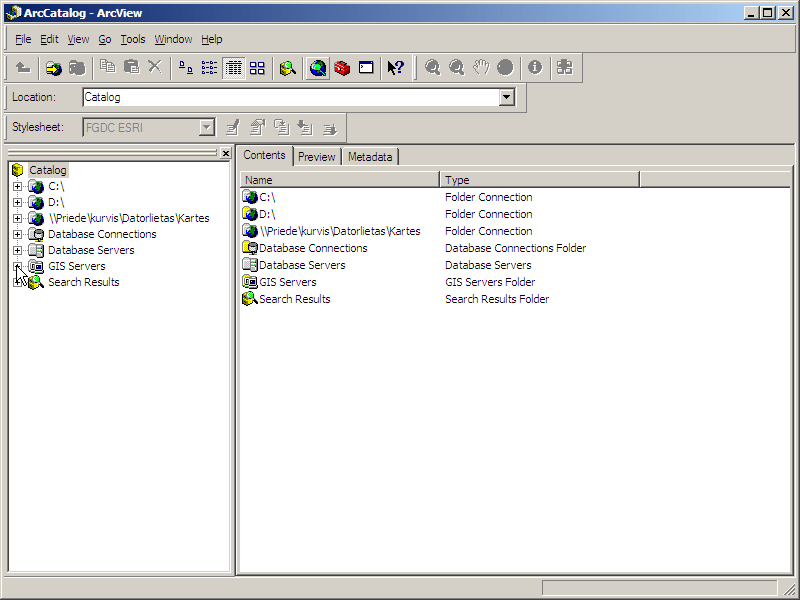The width and height of the screenshot is (800, 600).
Task: Click the 'Search Results Folder' type cell
Action: coord(497,299)
